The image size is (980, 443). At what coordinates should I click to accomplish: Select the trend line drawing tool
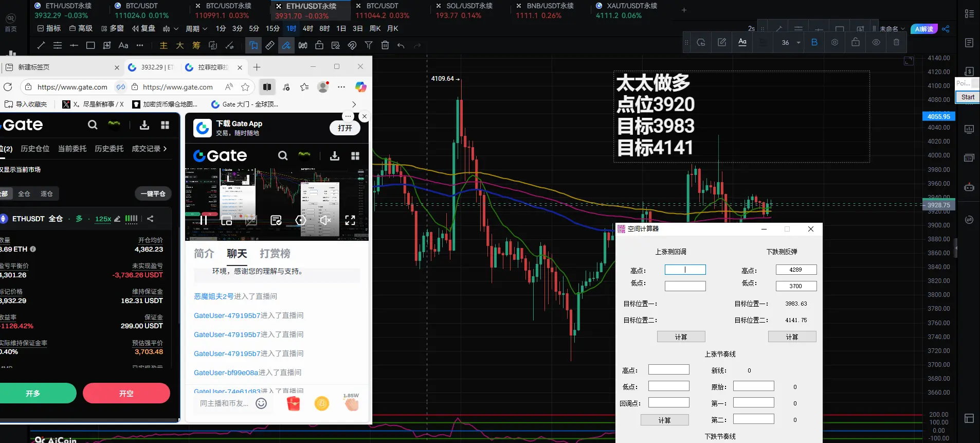(x=41, y=45)
